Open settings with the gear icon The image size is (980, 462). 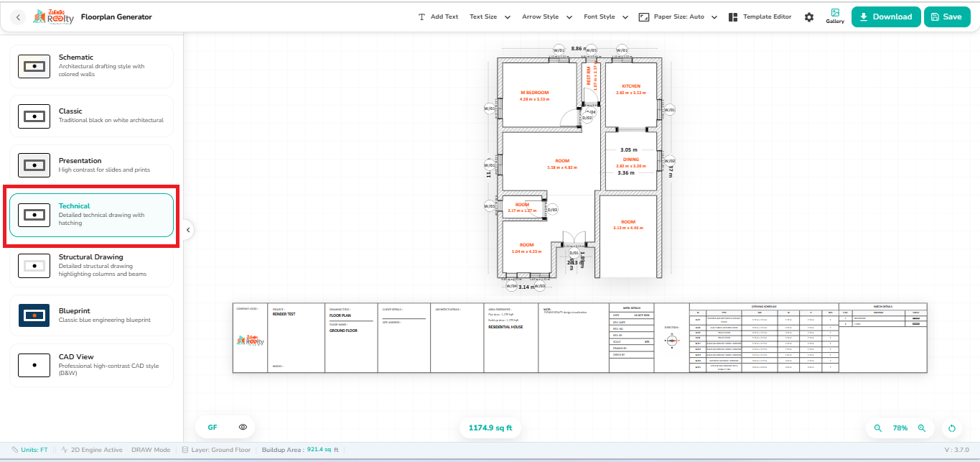pos(809,17)
